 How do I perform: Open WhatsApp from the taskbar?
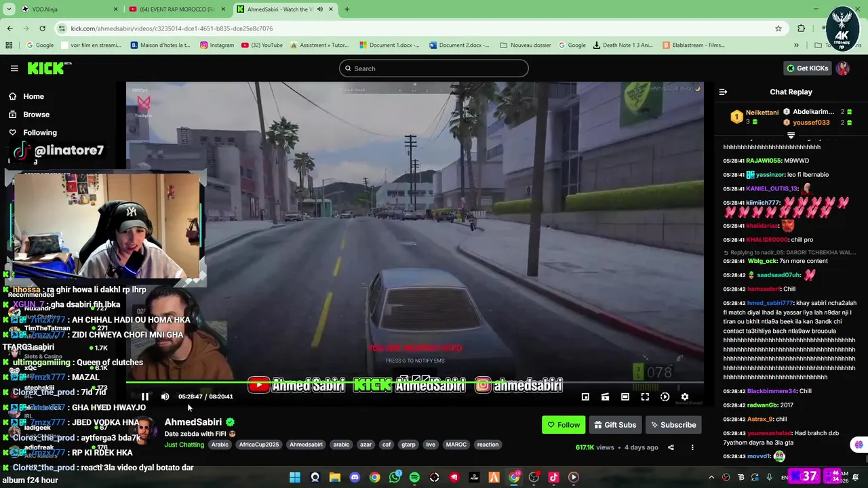coord(395,477)
